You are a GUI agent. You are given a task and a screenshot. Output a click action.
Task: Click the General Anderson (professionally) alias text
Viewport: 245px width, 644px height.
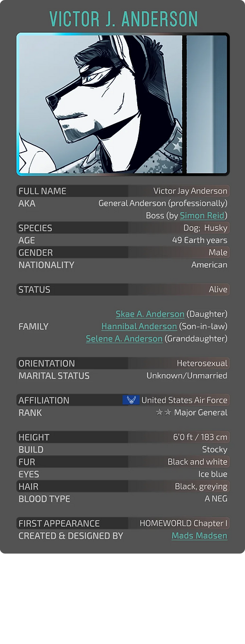pos(163,203)
